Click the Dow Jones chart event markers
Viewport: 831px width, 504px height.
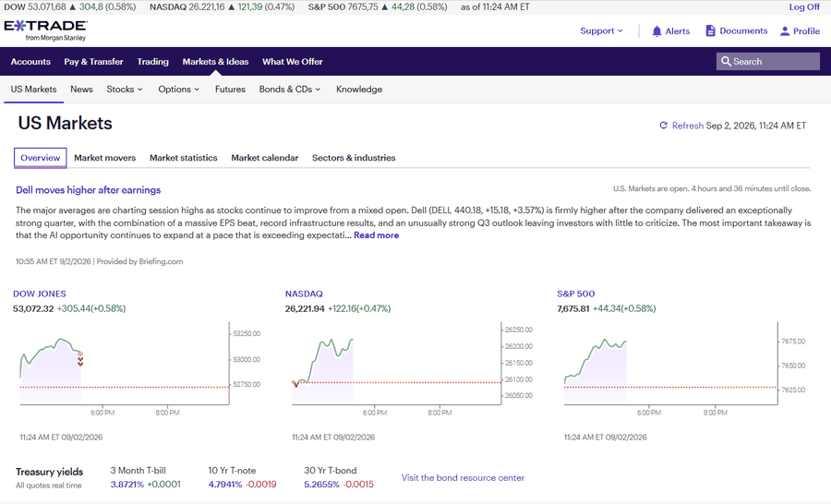80,359
